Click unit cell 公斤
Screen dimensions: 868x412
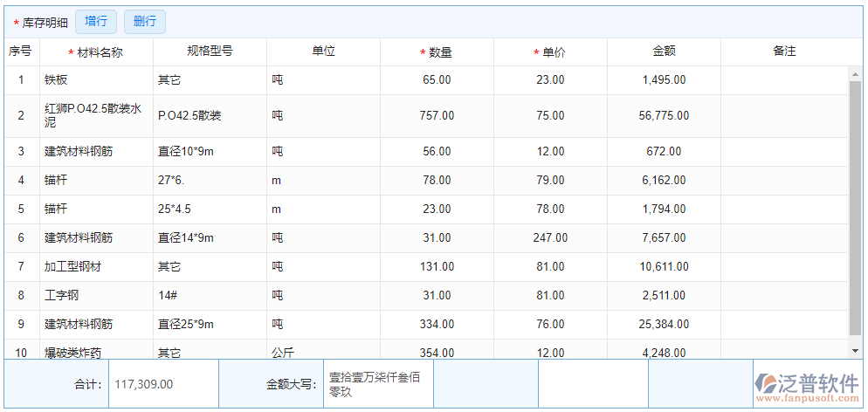[323, 349]
